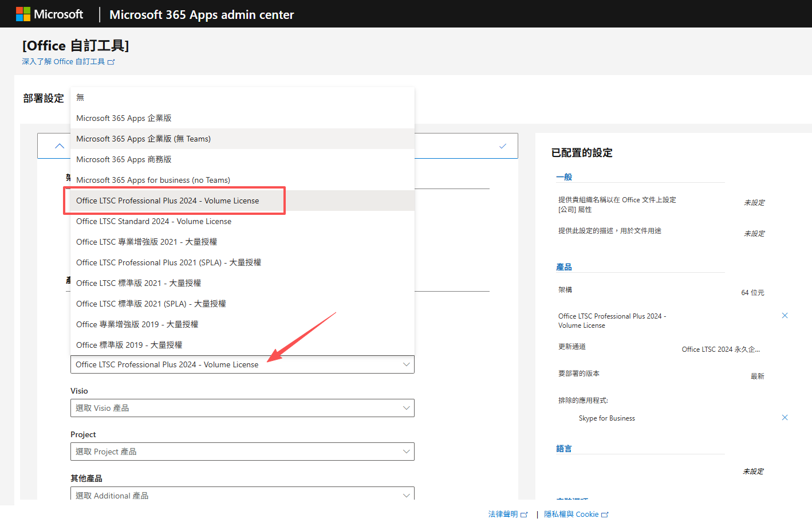Click the checkmark icon in section header
This screenshot has height=522, width=812.
(503, 146)
